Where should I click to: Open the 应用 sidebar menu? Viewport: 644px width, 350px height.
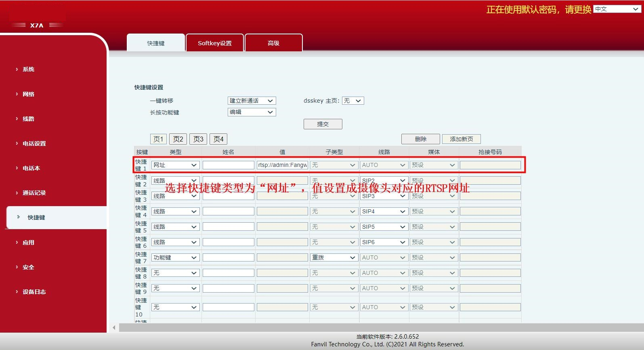coord(28,242)
